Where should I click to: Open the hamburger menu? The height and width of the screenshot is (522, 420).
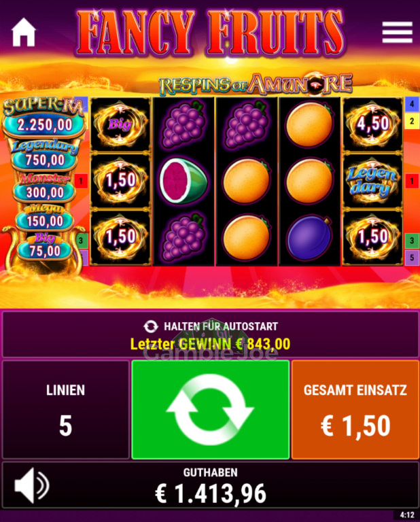[x=398, y=33]
